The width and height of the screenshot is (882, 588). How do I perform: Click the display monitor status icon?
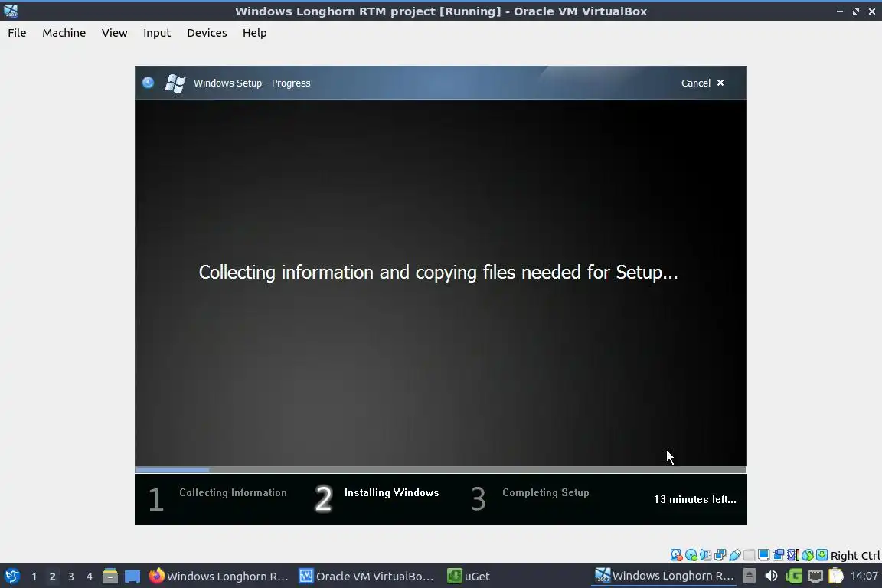(x=764, y=555)
